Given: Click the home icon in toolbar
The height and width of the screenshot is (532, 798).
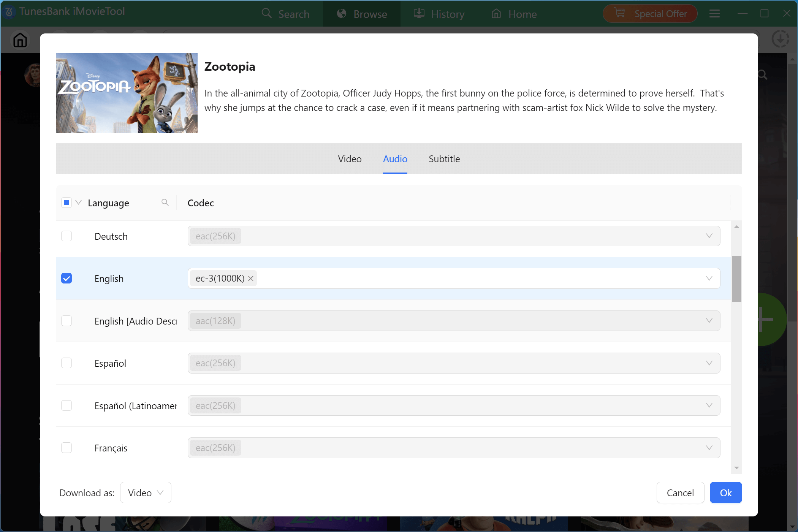Looking at the screenshot, I should pyautogui.click(x=20, y=40).
